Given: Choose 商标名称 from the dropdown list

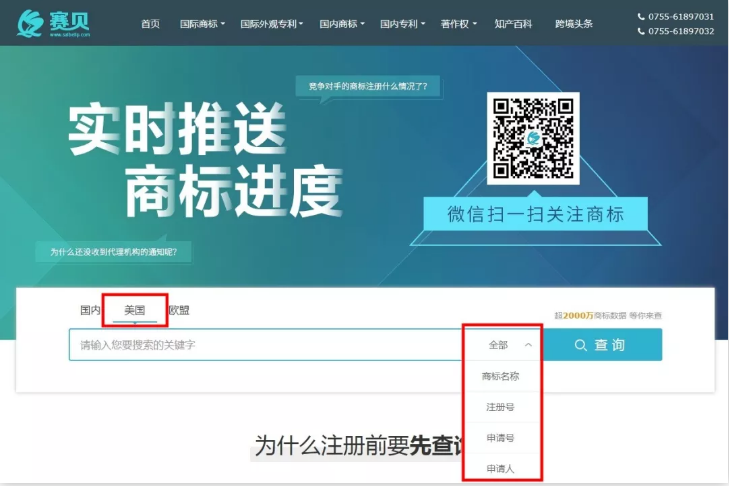Looking at the screenshot, I should coord(500,377).
